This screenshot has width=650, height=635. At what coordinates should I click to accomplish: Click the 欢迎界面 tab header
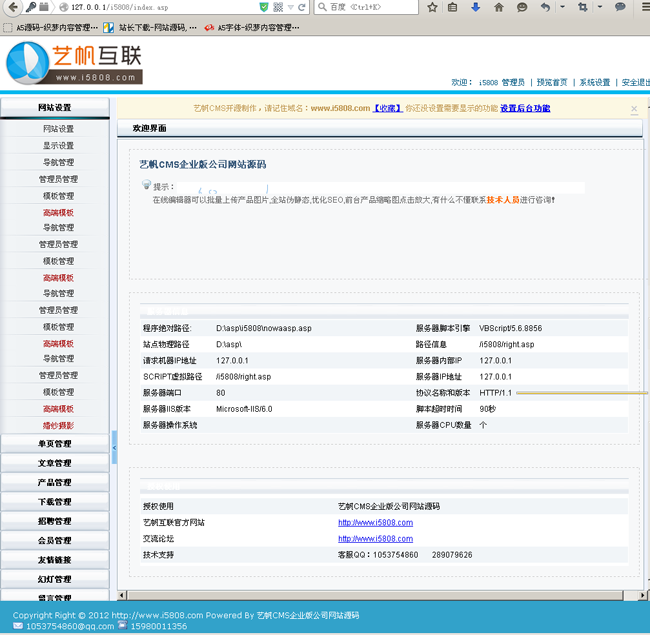pyautogui.click(x=150, y=128)
